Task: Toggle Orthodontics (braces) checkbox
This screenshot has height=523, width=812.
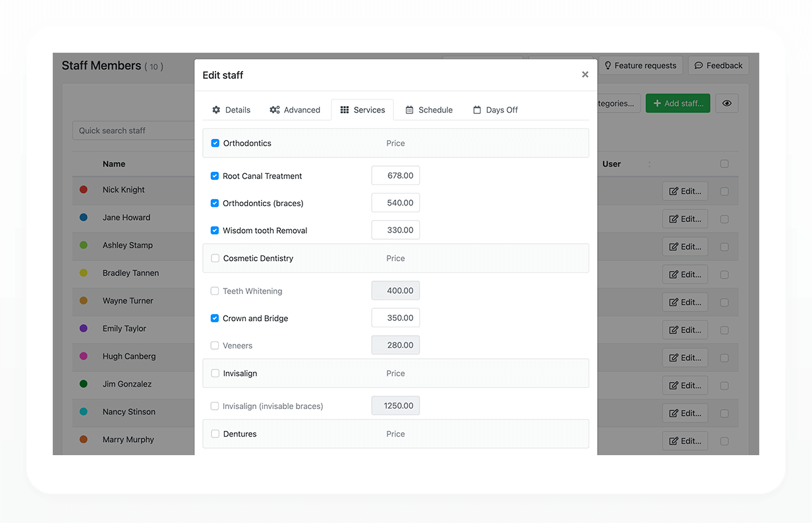Action: (x=214, y=203)
